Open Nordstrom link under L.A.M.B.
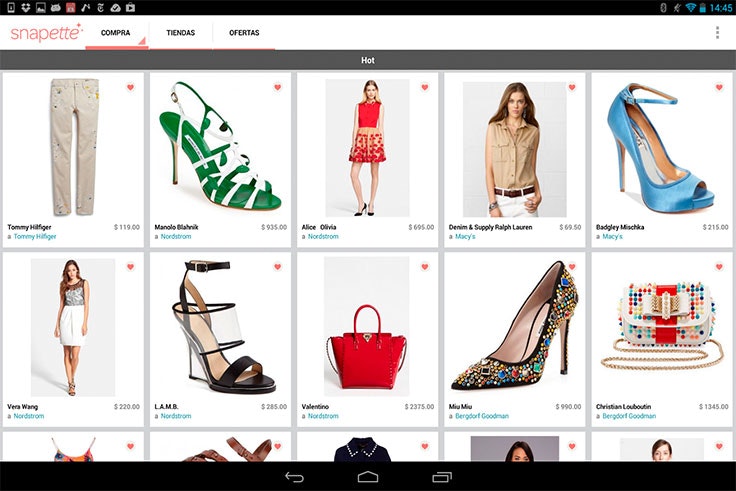Viewport: 736px width, 491px height. coord(176,416)
